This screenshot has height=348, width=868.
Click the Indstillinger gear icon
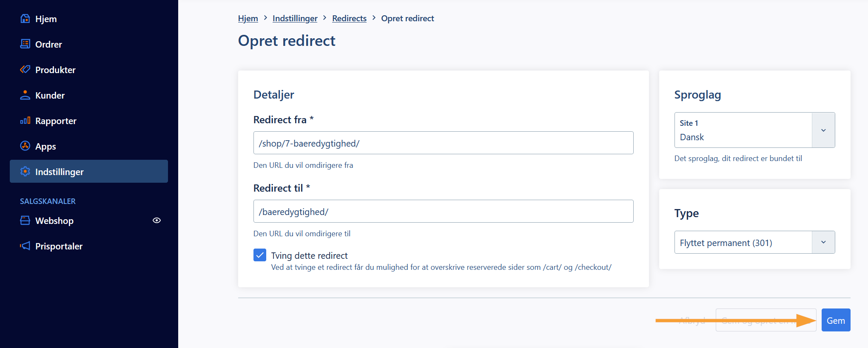coord(25,171)
